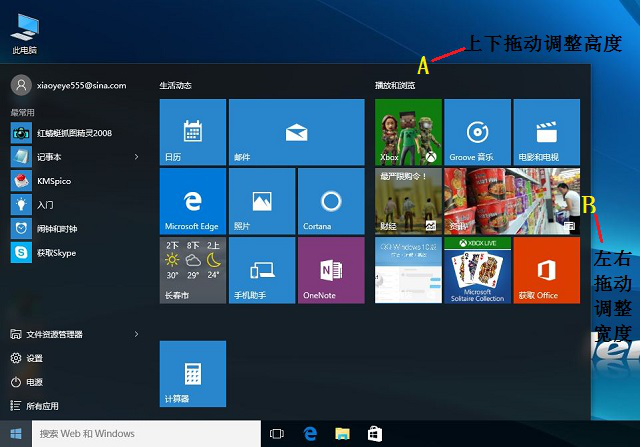This screenshot has width=640, height=447.
Task: Open the Windows 10 store app tile
Action: point(408,270)
